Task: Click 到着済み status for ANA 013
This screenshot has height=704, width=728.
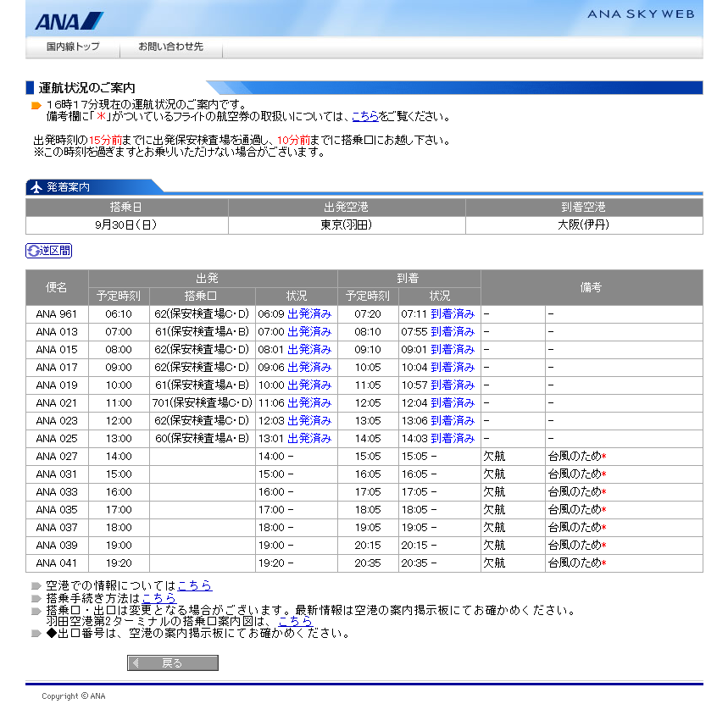Action: coord(453,332)
